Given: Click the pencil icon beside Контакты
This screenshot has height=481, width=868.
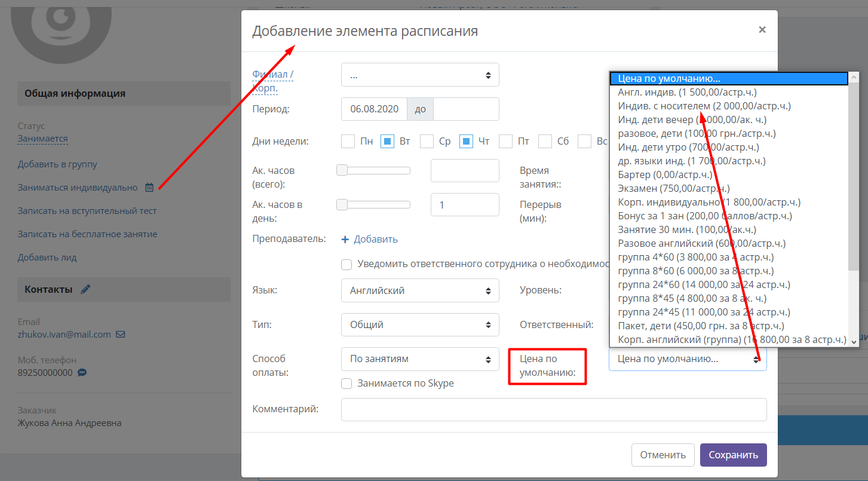Looking at the screenshot, I should pos(85,289).
